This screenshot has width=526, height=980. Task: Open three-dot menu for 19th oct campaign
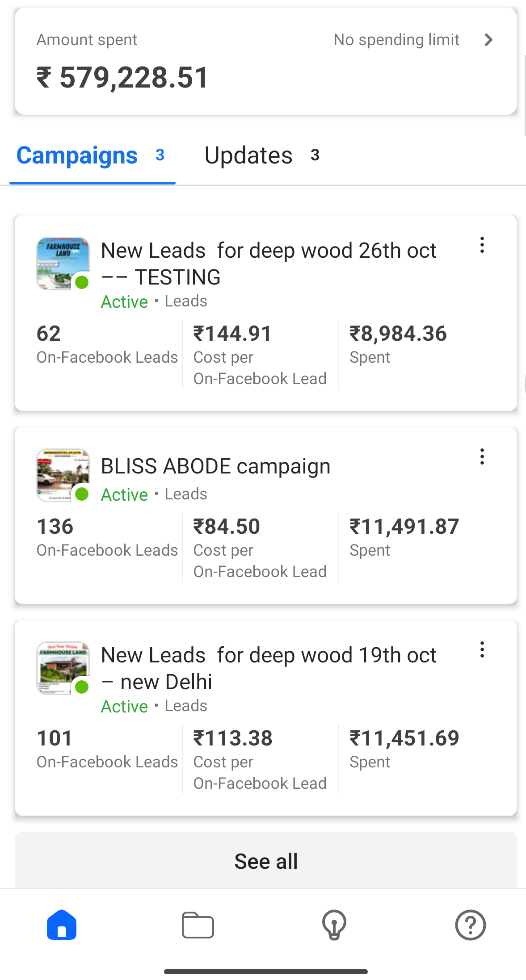tap(482, 650)
